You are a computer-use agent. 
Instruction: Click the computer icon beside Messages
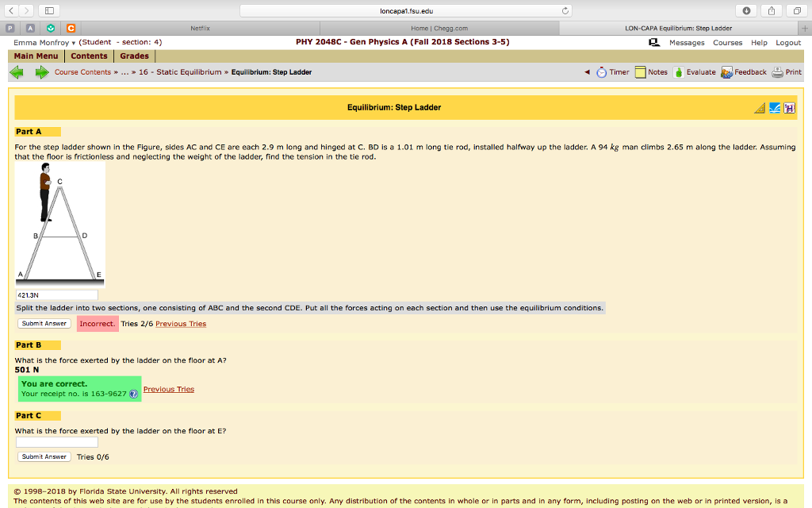[654, 43]
